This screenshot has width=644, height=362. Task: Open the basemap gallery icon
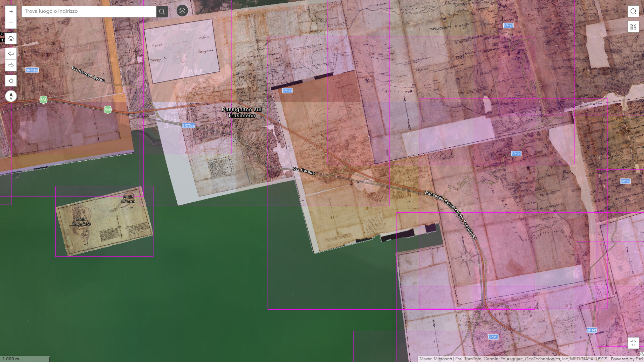(633, 27)
